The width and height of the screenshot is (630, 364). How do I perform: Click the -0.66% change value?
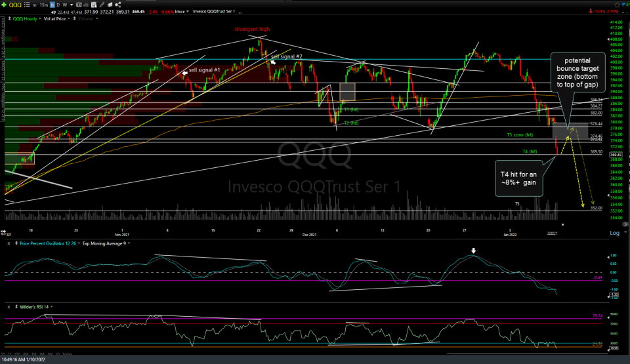pos(167,12)
